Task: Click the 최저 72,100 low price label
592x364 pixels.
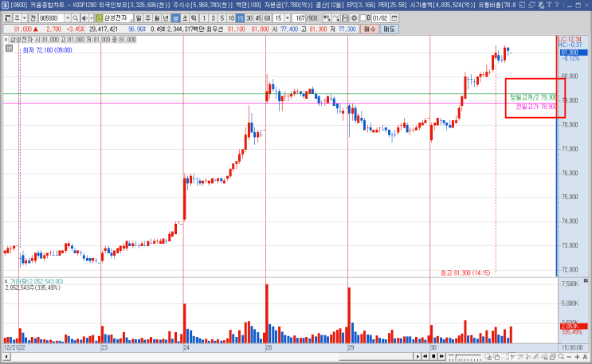Action: click(x=47, y=50)
